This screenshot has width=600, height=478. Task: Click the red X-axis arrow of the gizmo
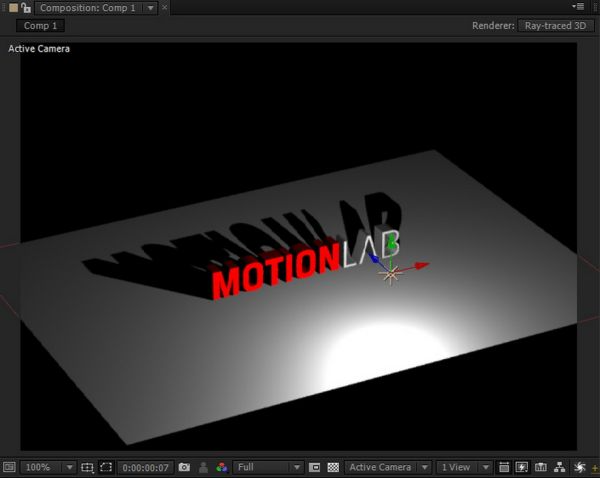tap(422, 265)
